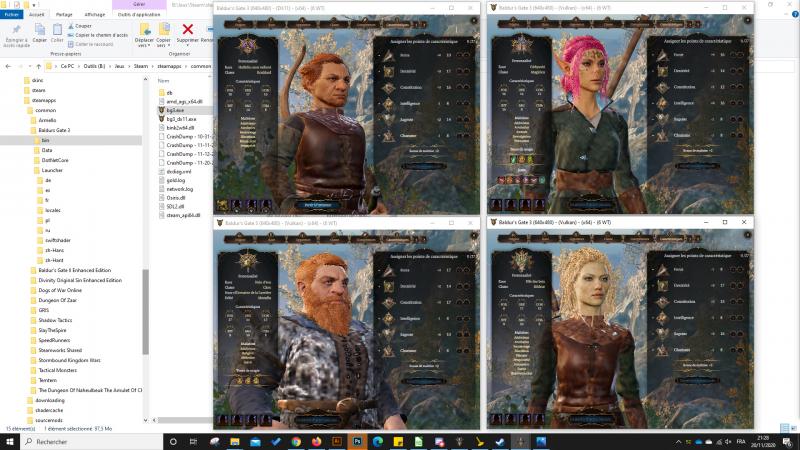This screenshot has height=450, width=800.
Task: Switch to the Accueil ribbon tab
Action: (x=37, y=14)
